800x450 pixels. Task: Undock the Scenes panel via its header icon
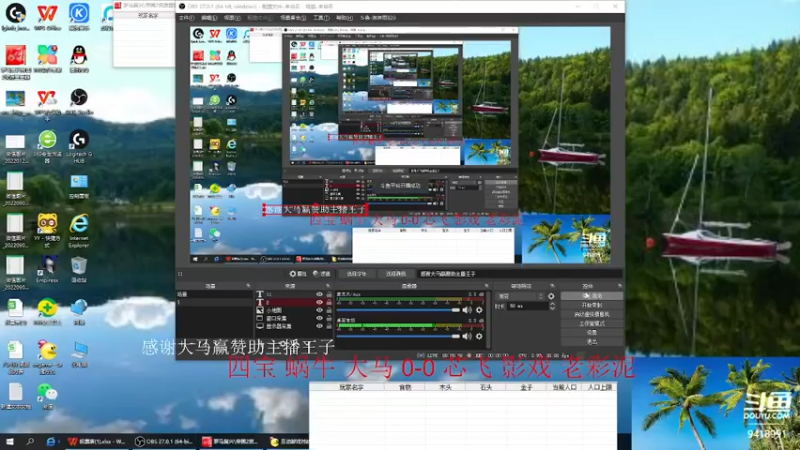pos(248,286)
